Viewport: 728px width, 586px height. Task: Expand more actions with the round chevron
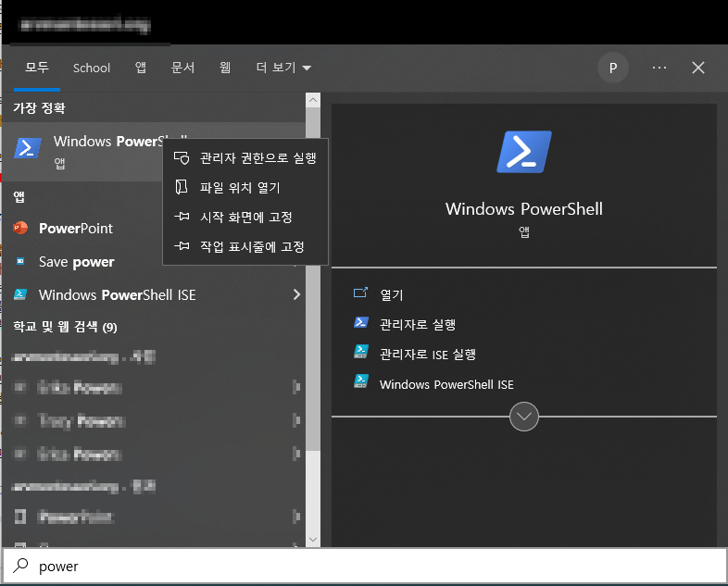[x=524, y=417]
